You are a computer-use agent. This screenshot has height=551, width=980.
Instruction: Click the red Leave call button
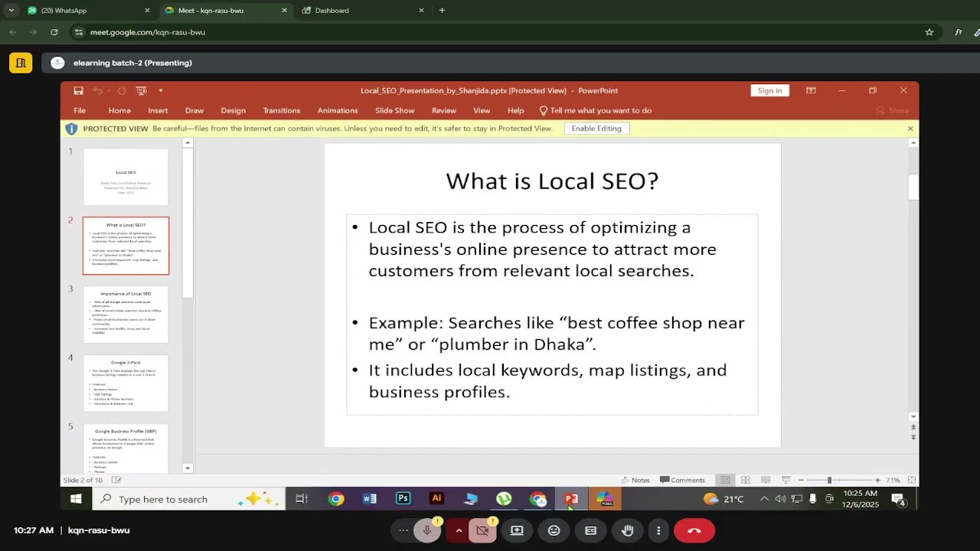(x=694, y=530)
